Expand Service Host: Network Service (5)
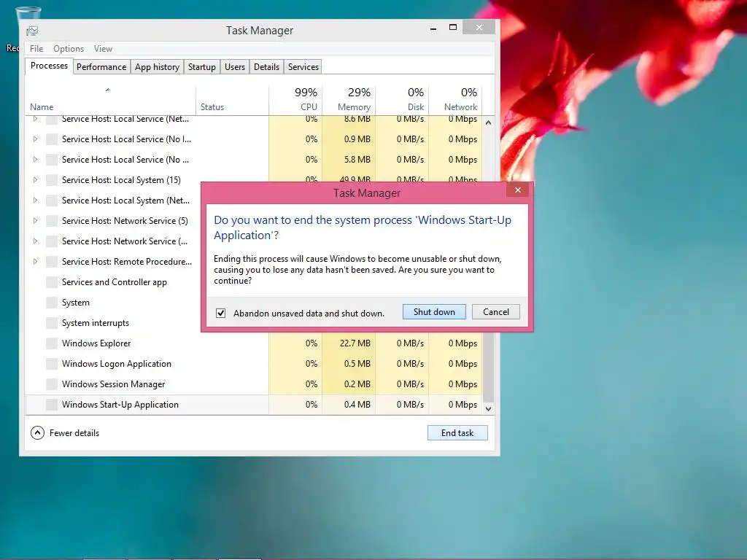The width and height of the screenshot is (747, 560). point(35,221)
